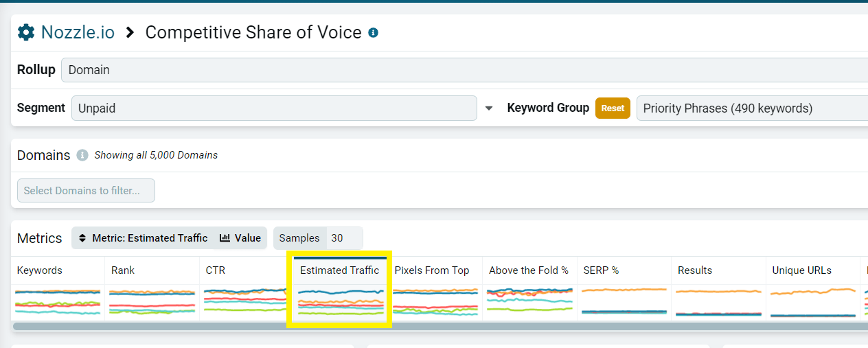Select the Above the Fold % metric tab

tap(529, 270)
